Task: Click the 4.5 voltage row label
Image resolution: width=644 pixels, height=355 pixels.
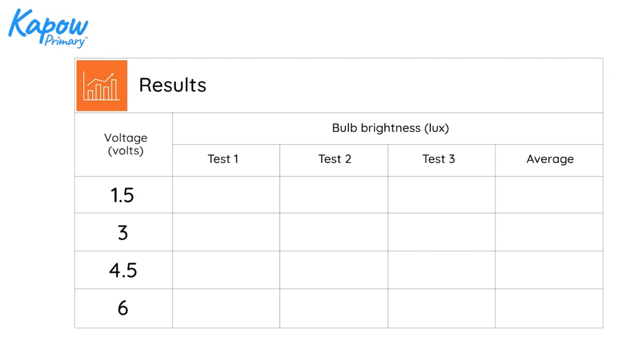Action: click(124, 270)
